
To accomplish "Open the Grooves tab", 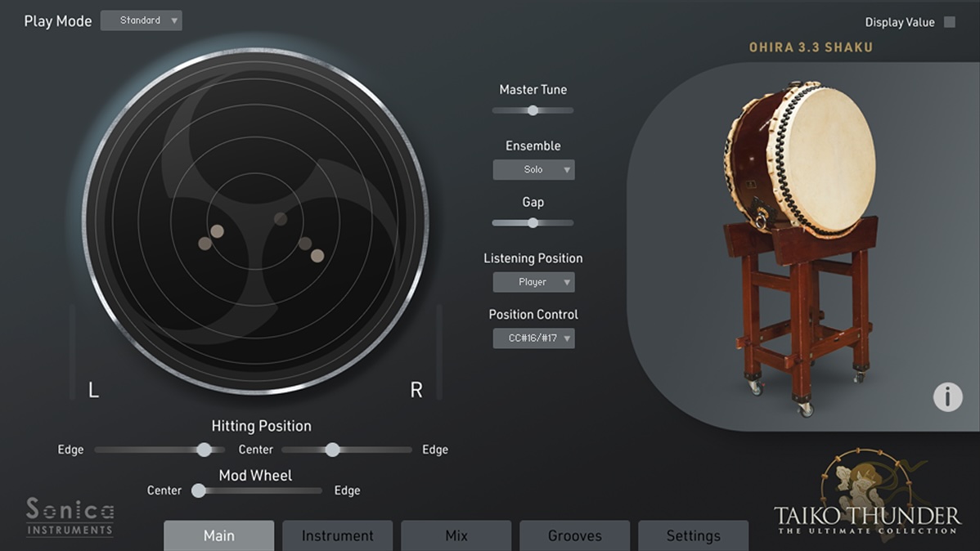I will (574, 535).
